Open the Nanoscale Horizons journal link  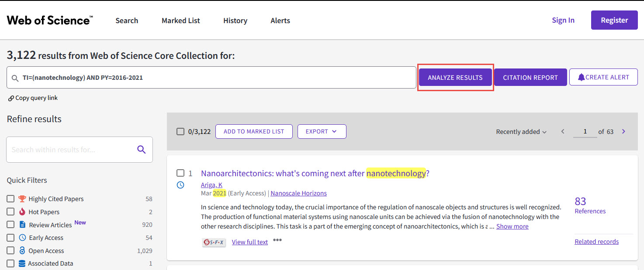[x=298, y=193]
